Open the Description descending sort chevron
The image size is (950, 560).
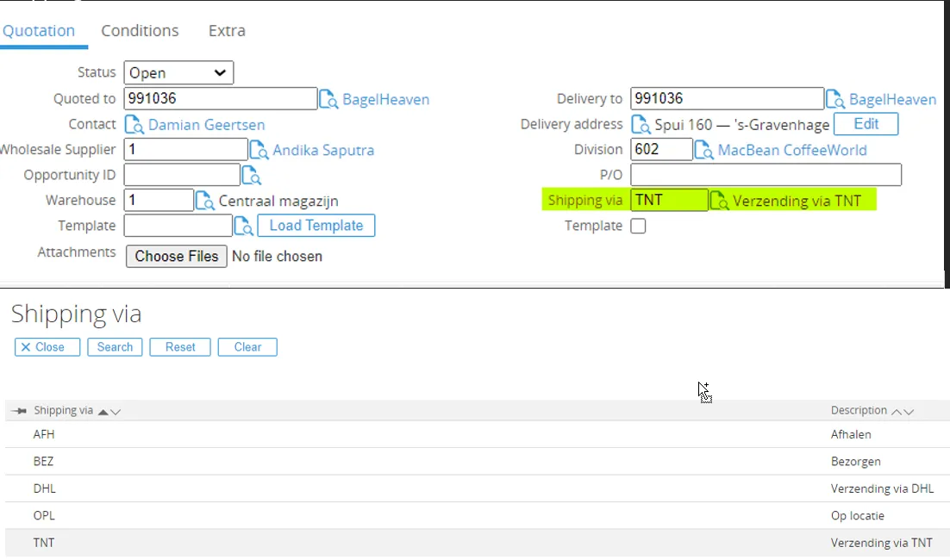pos(906,411)
